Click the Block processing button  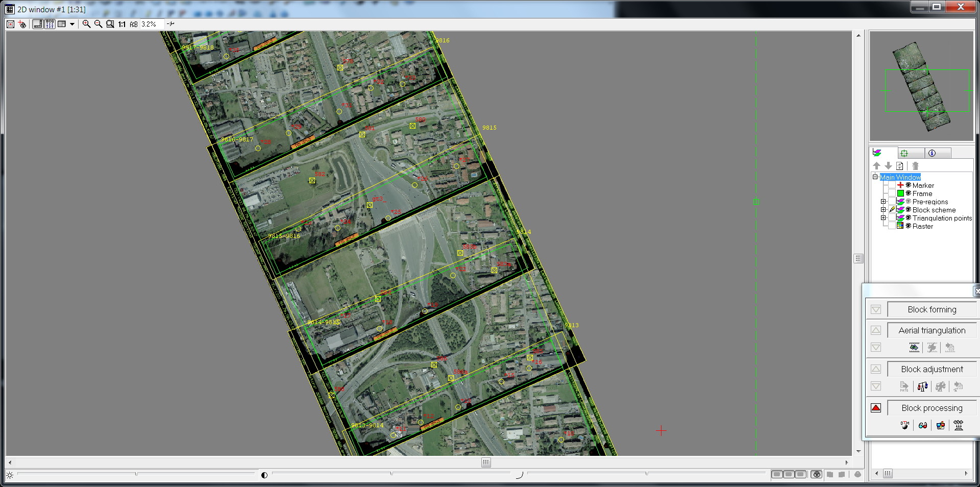932,408
